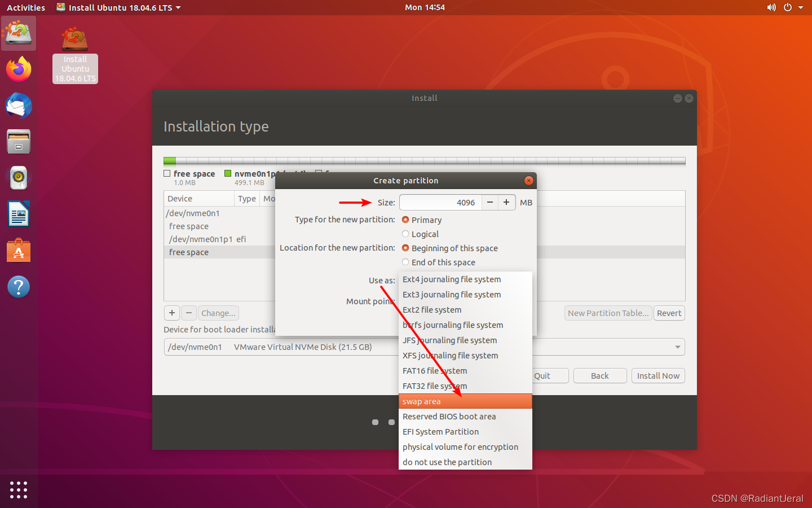Click the Install Now button
Screen dimensions: 812x508
pos(658,375)
